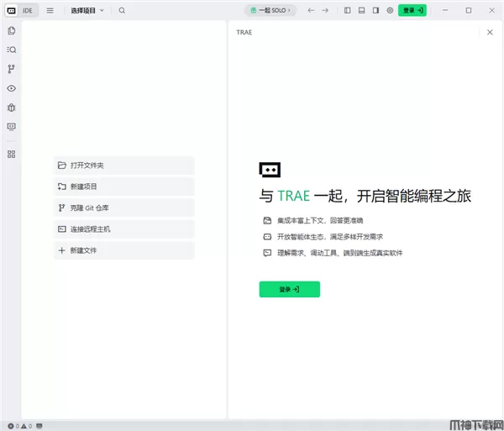504x431 pixels.
Task: Open the debug bug icon in sidebar
Action: point(12,108)
